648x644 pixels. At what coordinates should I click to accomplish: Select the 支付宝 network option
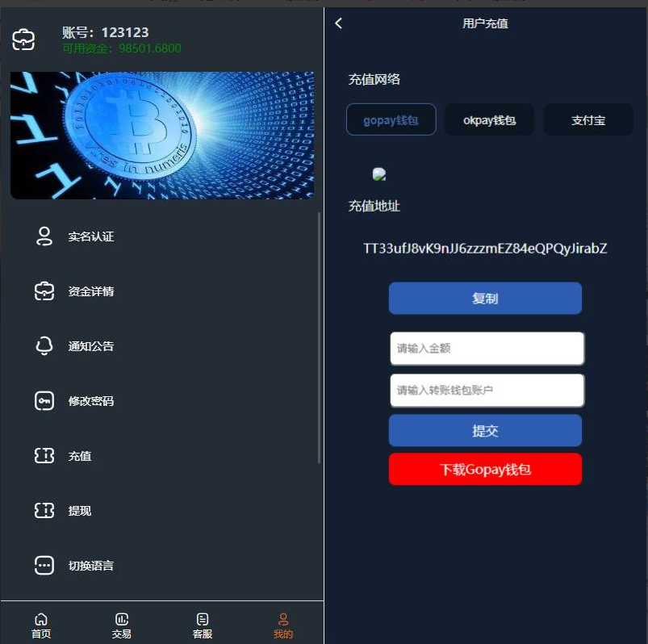(588, 119)
